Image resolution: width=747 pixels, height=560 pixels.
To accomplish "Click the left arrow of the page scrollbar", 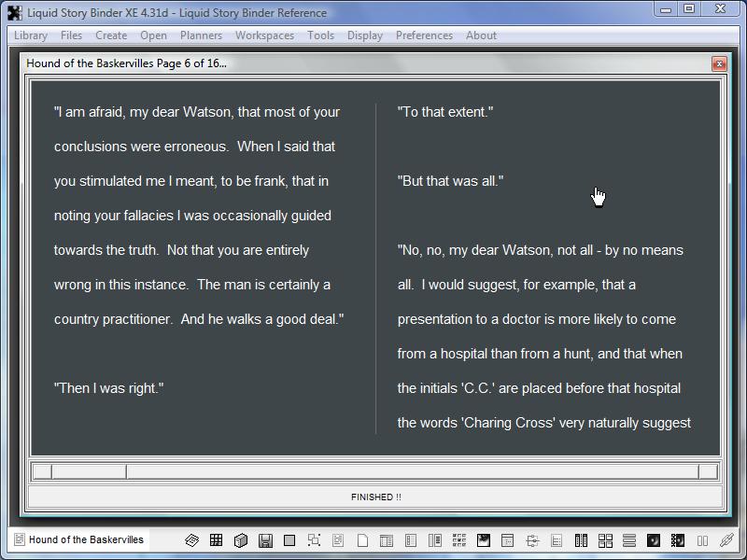I will [x=41, y=471].
